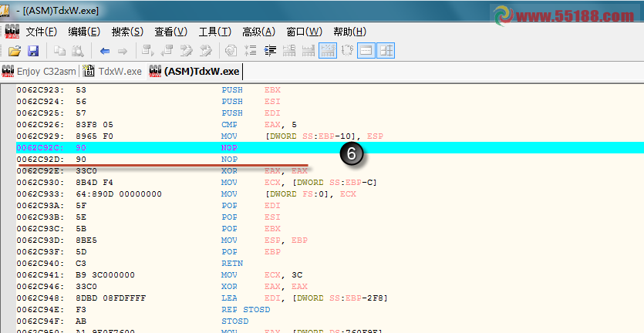Viewport: 644px width, 333px height.
Task: Select the MOV ECX, 3C line
Action: click(x=330, y=274)
